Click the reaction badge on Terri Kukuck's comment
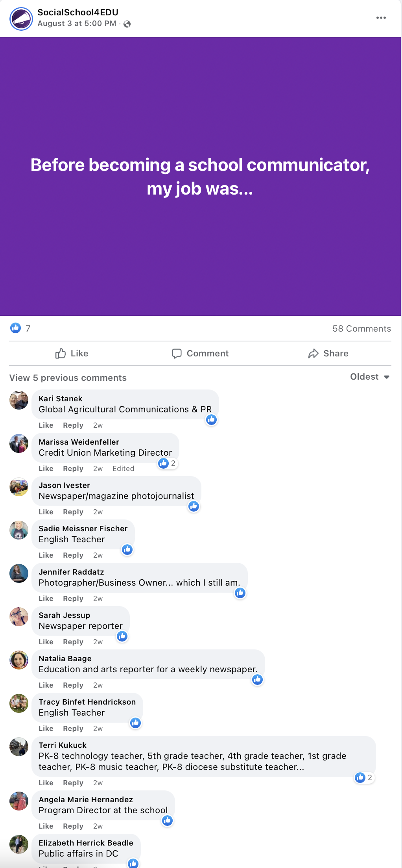 tap(364, 777)
